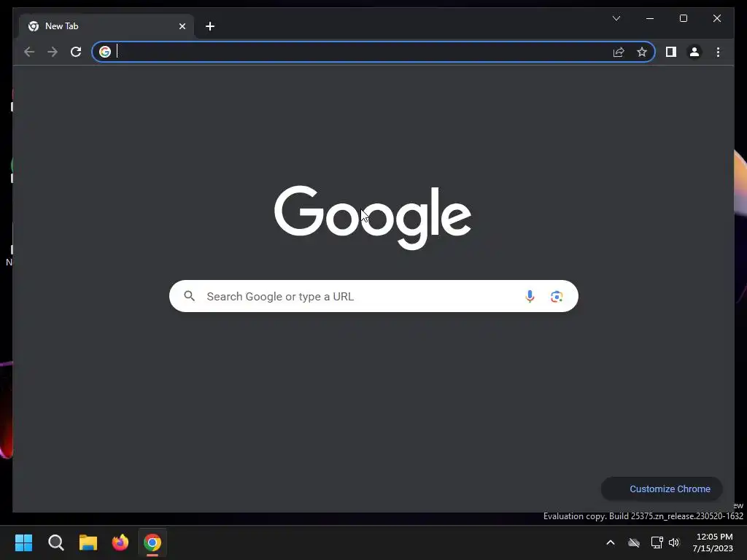Click the Chrome taskbar icon
The image size is (747, 560).
tap(152, 542)
